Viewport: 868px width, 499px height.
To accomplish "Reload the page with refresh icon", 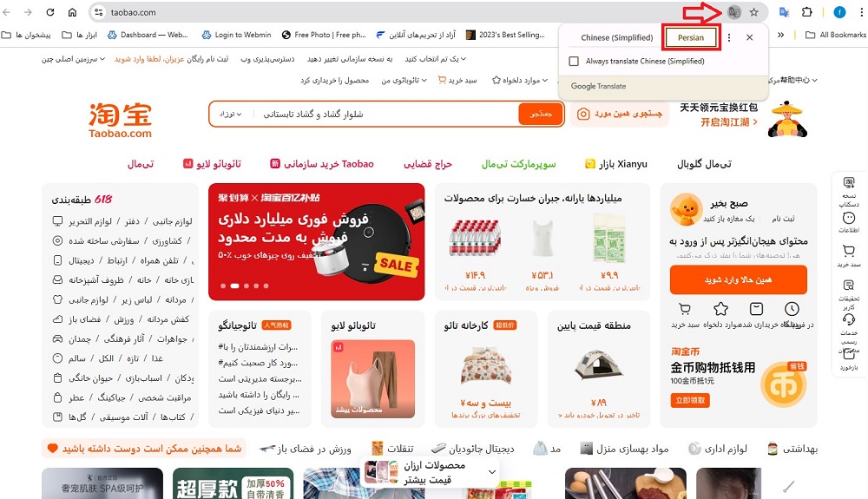I will click(x=49, y=12).
